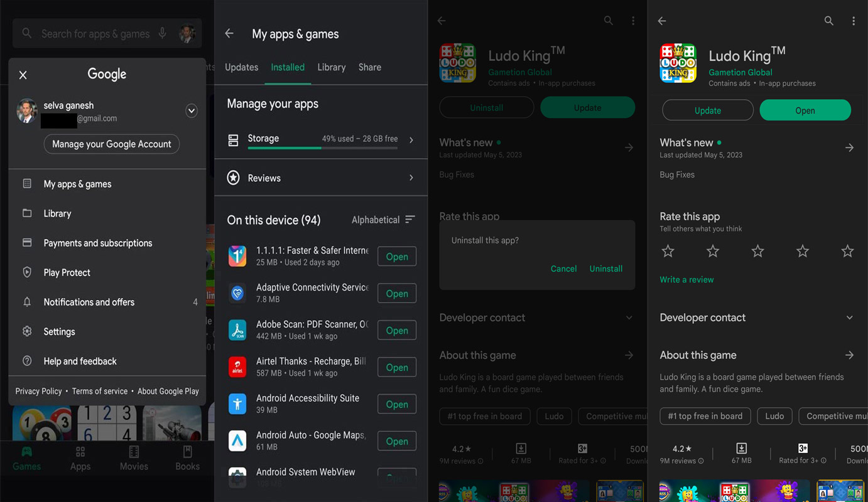Image resolution: width=868 pixels, height=502 pixels.
Task: Click Update button on right Ludo King page
Action: pyautogui.click(x=708, y=110)
